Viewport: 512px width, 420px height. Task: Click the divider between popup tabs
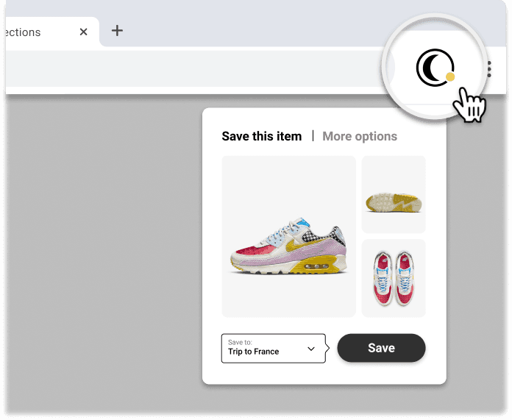313,136
